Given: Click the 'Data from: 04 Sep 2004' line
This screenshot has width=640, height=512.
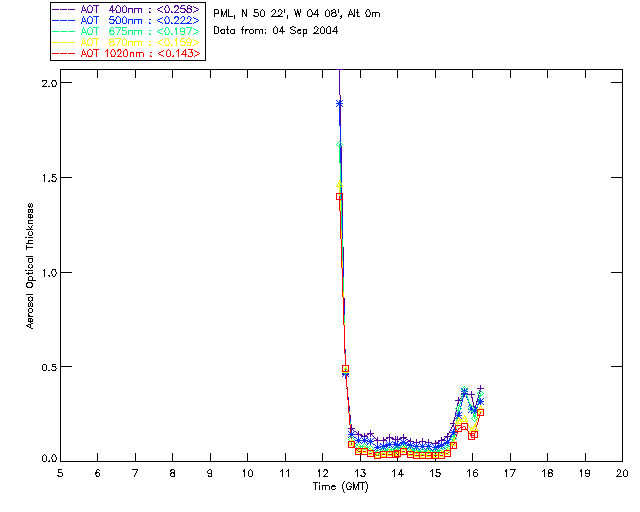Looking at the screenshot, I should [276, 31].
